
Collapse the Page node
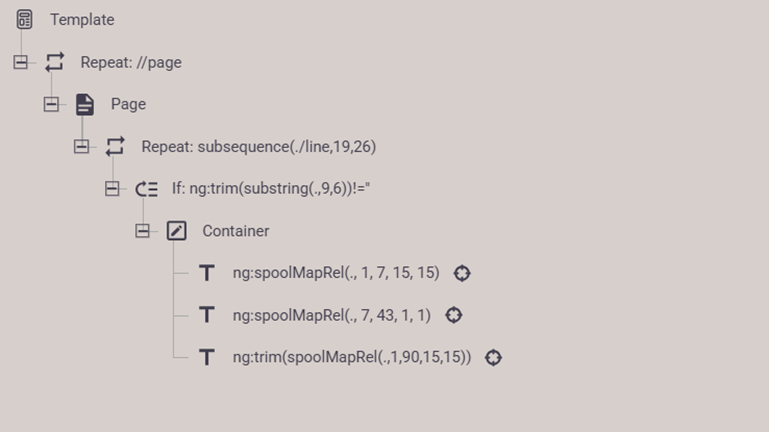(51, 104)
